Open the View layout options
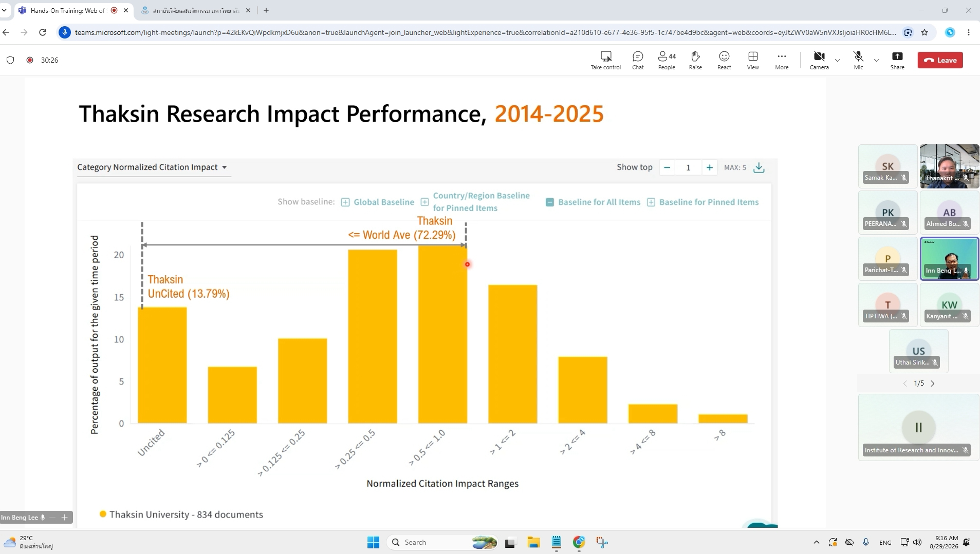 (x=753, y=60)
